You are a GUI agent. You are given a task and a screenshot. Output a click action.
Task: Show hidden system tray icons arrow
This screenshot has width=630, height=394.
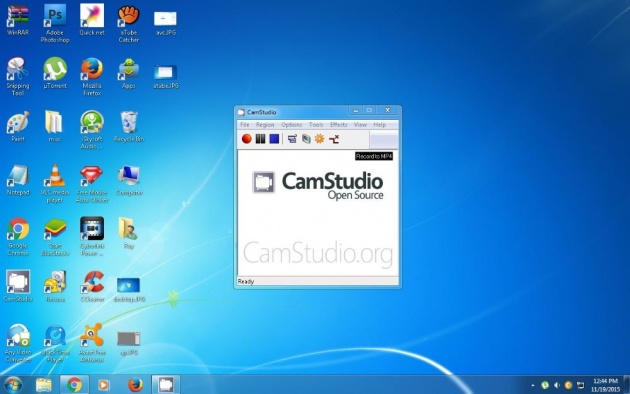click(x=533, y=386)
